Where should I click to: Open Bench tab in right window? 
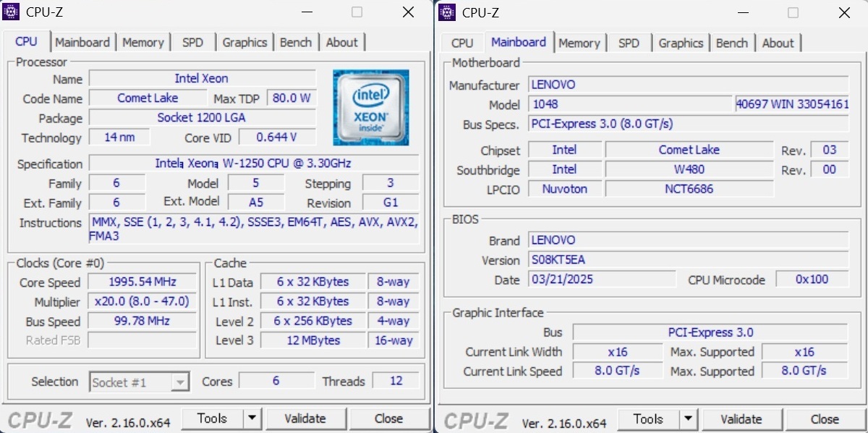tap(731, 43)
